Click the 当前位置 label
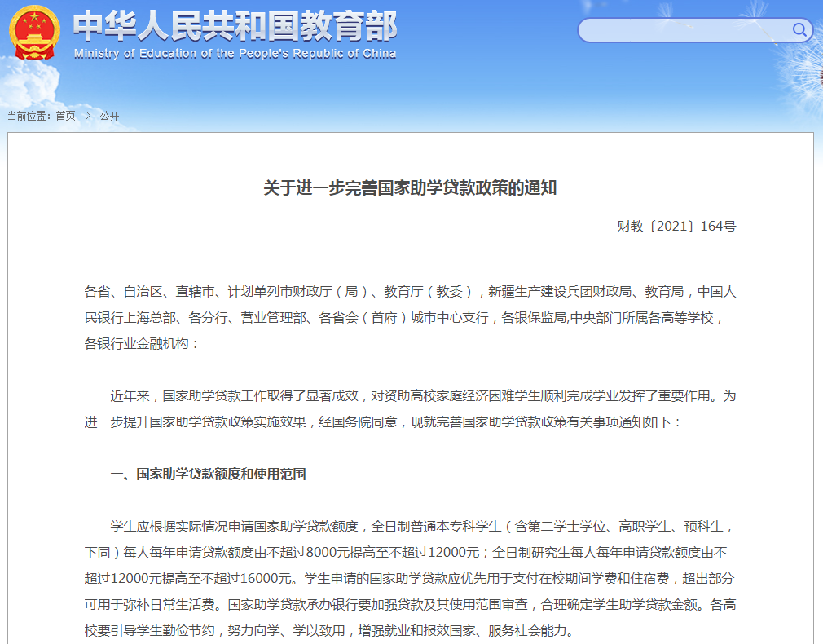Screen dimensions: 823x644 (x=29, y=116)
